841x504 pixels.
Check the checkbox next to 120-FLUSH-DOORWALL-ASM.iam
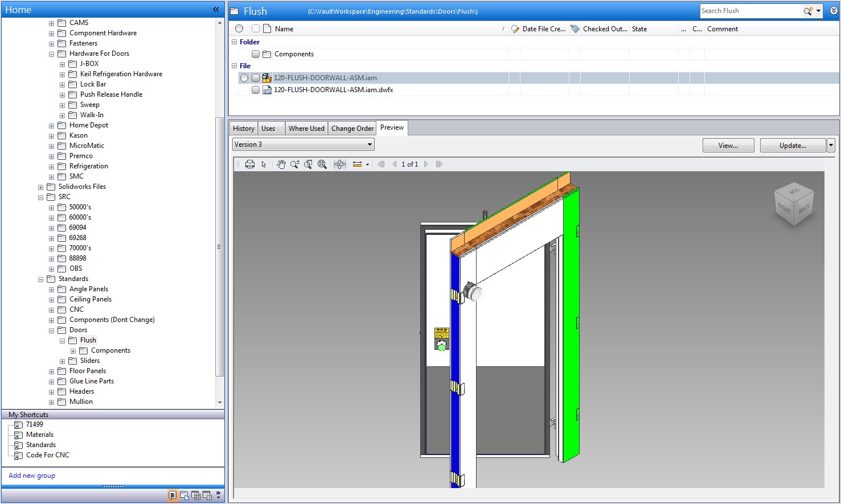pyautogui.click(x=255, y=77)
